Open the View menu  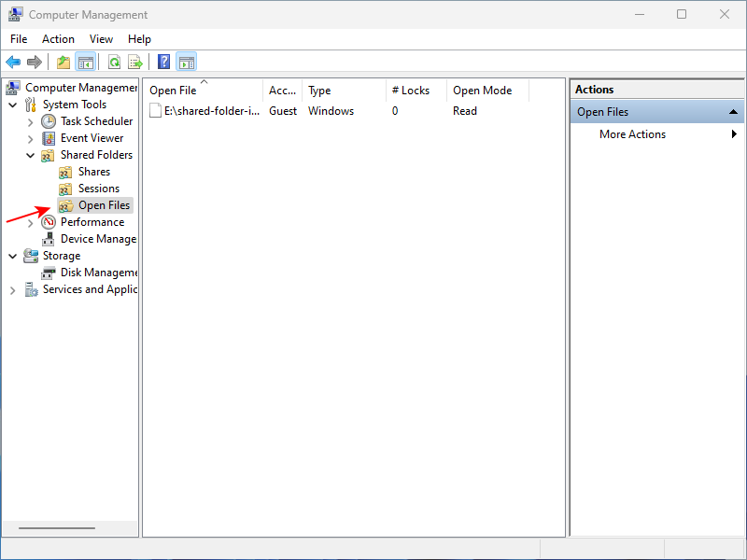(x=102, y=39)
